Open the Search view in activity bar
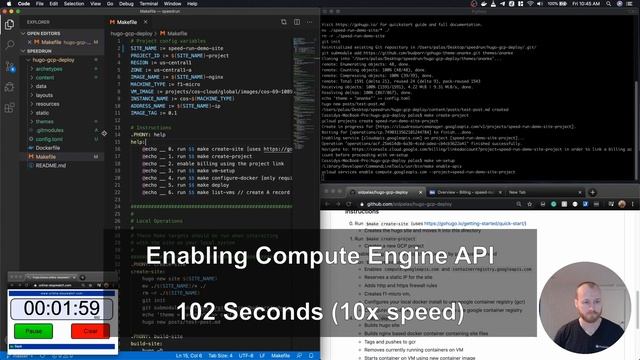 pos(9,44)
